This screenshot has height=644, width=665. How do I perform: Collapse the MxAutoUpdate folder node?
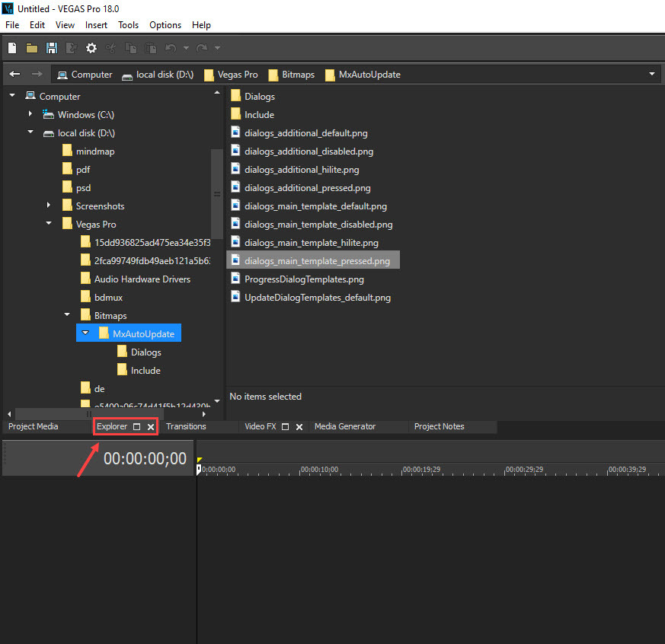pos(85,333)
